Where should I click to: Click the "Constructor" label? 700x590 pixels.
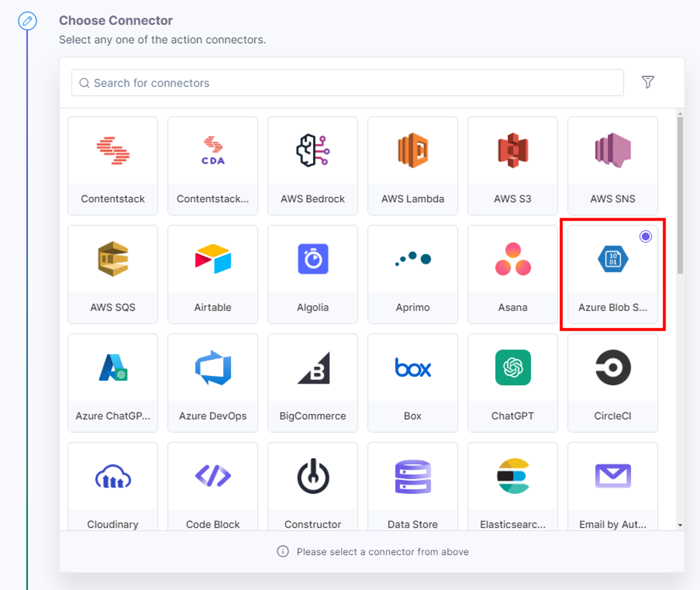[x=313, y=524]
